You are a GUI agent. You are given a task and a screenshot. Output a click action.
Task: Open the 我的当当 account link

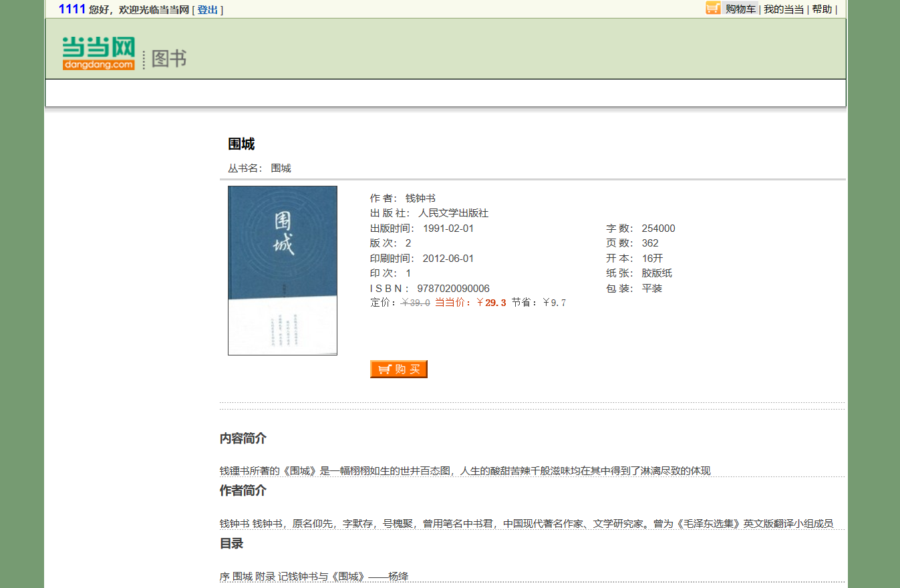point(784,9)
